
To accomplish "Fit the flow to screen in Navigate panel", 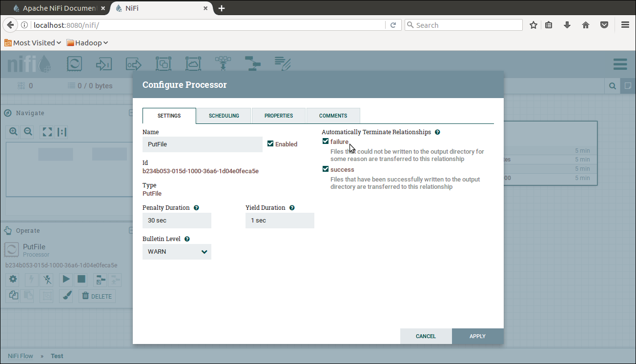I will pos(46,131).
